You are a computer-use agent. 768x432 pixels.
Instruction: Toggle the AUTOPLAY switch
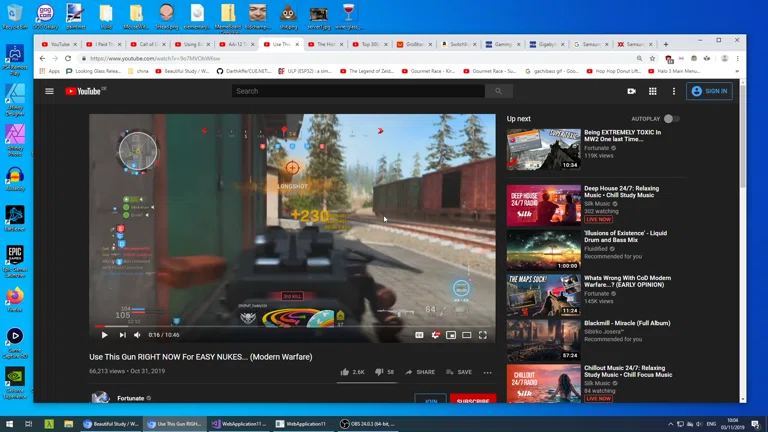tap(672, 119)
